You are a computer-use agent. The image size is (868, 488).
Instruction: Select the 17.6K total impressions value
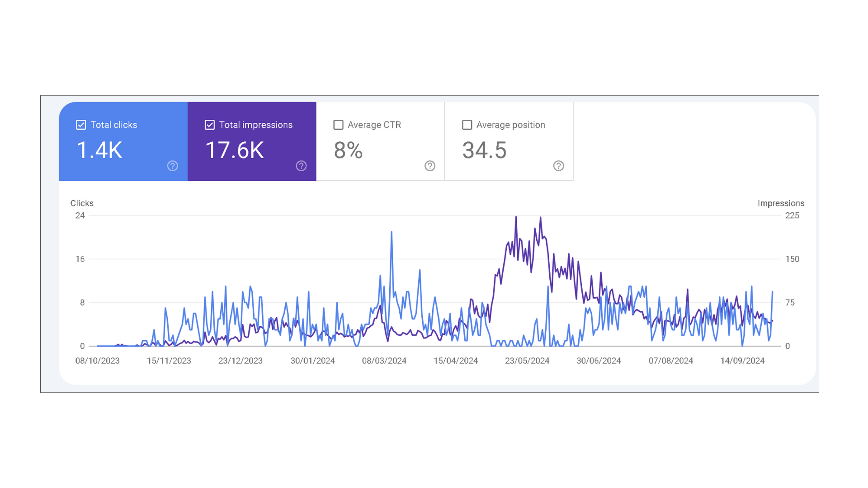[235, 150]
